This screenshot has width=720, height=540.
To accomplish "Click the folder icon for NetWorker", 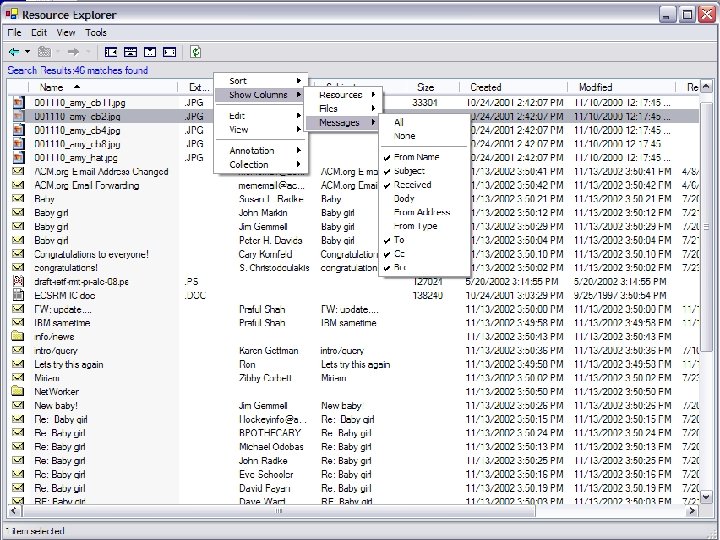I will [x=17, y=391].
